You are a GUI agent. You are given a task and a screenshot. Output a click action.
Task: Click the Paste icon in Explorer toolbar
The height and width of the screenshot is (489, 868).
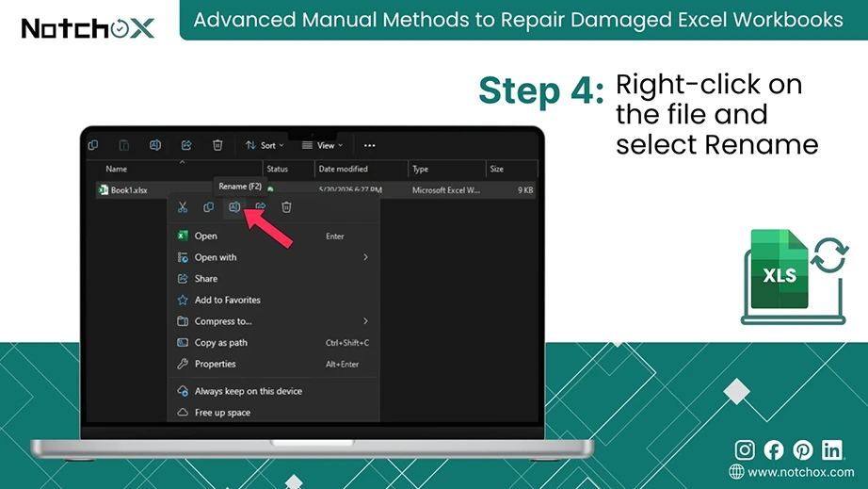click(x=124, y=145)
